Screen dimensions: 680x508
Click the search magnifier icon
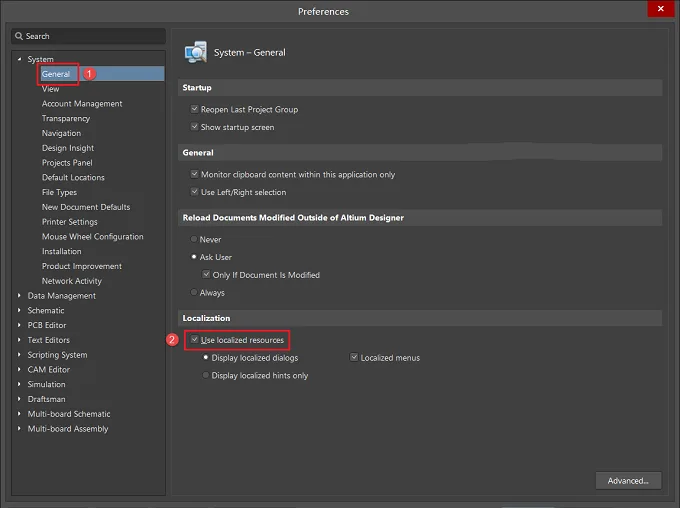pos(19,36)
